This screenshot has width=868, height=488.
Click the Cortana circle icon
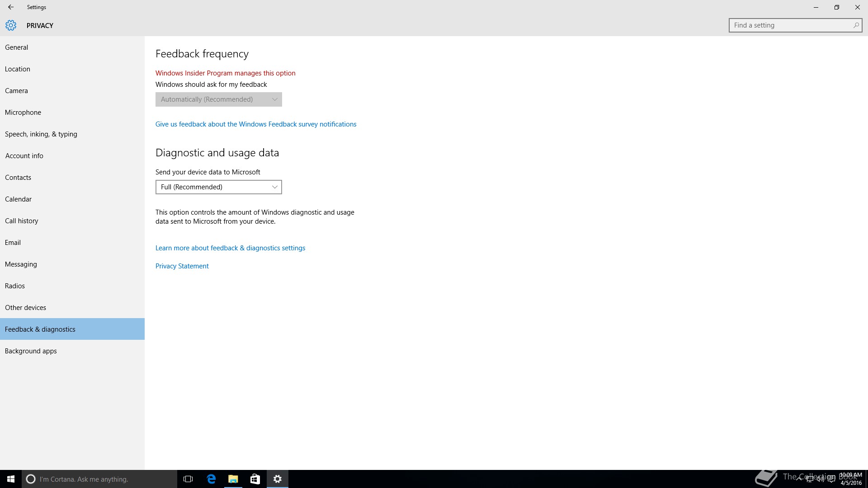pos(31,479)
